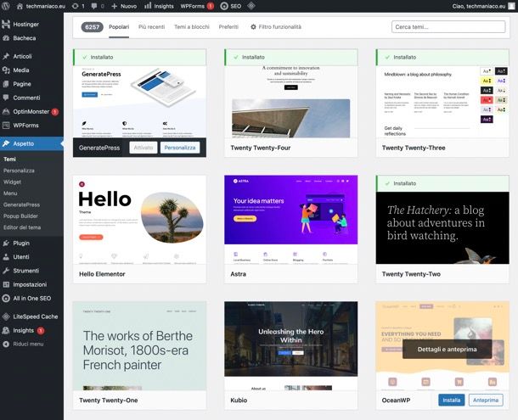518x420 pixels.
Task: Switch to Popolari tab
Action: pyautogui.click(x=119, y=27)
